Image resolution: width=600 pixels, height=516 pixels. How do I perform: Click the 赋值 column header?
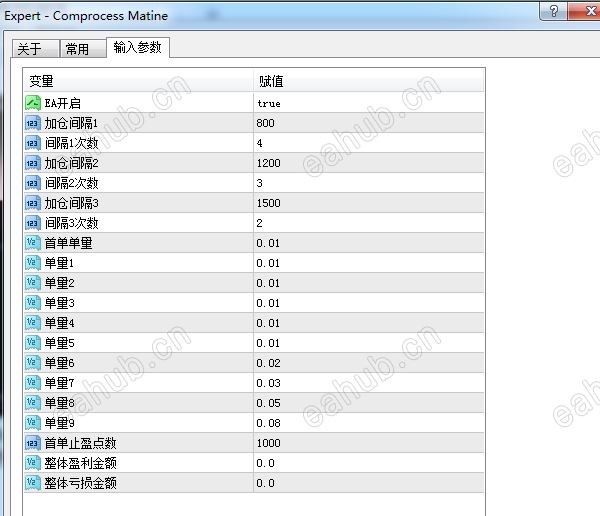pyautogui.click(x=368, y=81)
